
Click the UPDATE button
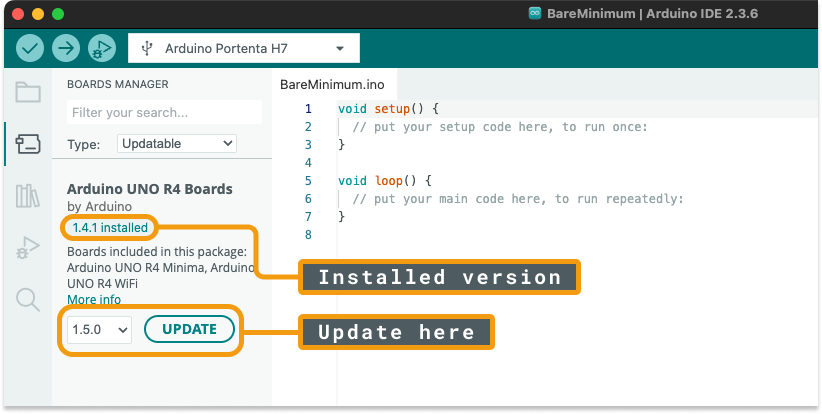189,329
